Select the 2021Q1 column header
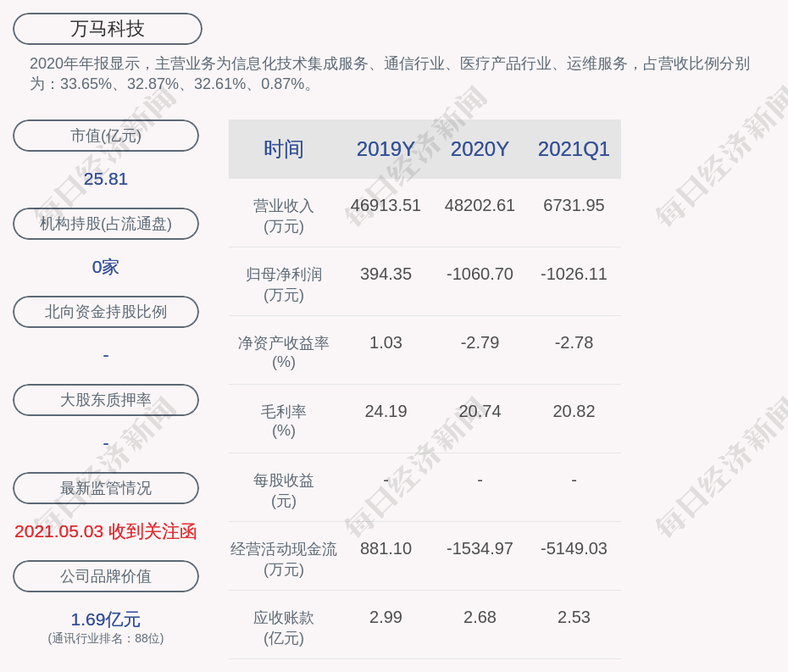The height and width of the screenshot is (672, 788). pyautogui.click(x=574, y=149)
